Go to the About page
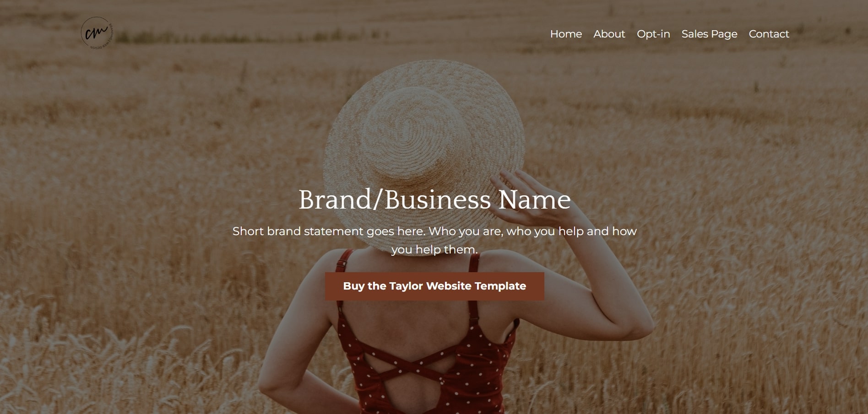This screenshot has width=868, height=414. point(609,34)
